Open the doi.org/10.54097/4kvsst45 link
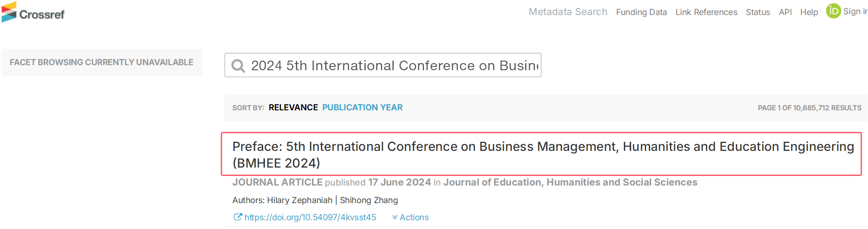 (x=310, y=217)
